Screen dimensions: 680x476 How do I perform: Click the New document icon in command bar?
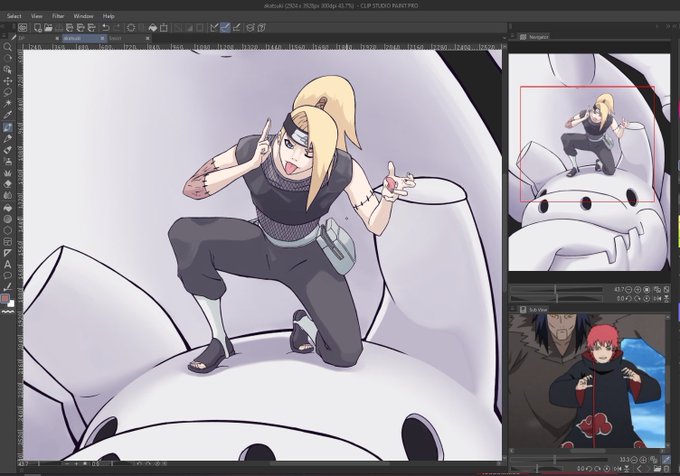click(x=38, y=28)
